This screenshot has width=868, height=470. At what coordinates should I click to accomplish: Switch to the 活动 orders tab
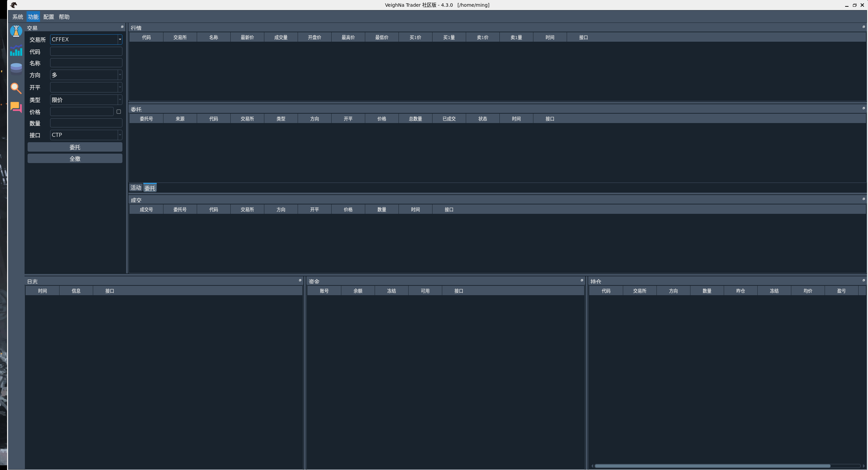(136, 188)
